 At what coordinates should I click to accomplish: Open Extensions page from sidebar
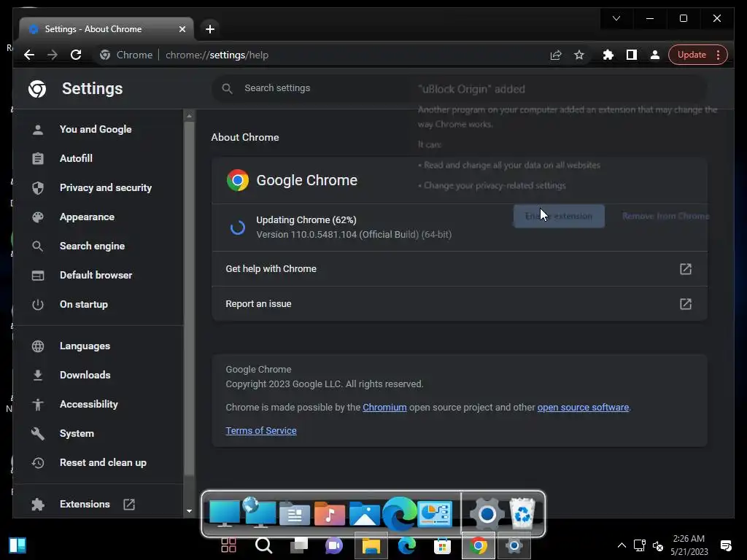coord(85,505)
